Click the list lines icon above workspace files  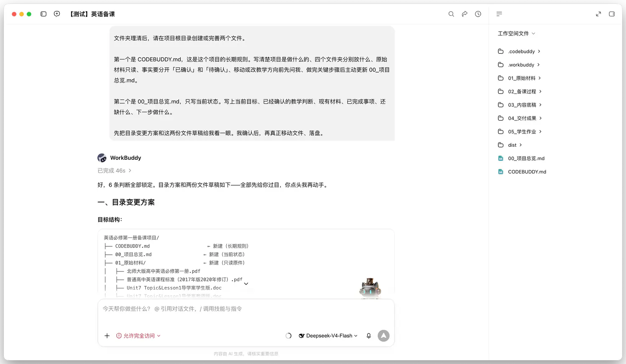(x=499, y=14)
